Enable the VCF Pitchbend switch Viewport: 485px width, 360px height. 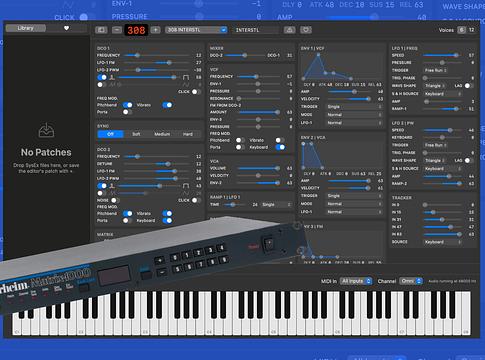(x=240, y=140)
